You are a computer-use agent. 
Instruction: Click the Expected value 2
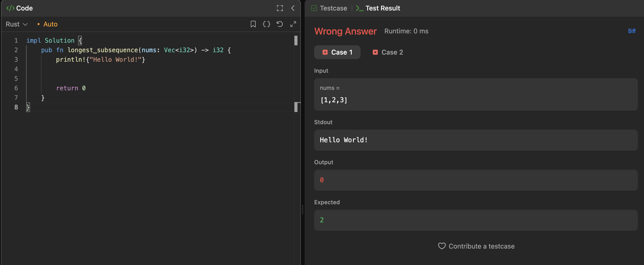point(322,220)
